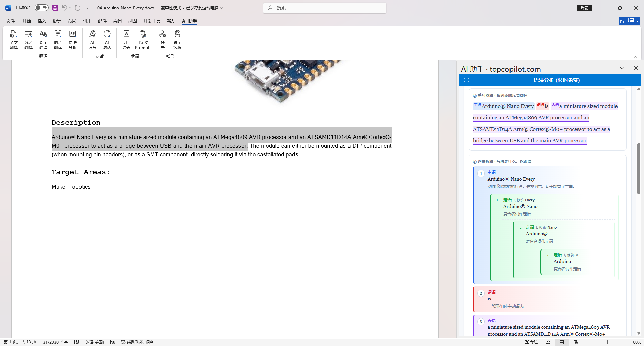Viewport: 644px width, 346px height.
Task: Select the 选区翻译 selection translate tool
Action: [x=29, y=40]
